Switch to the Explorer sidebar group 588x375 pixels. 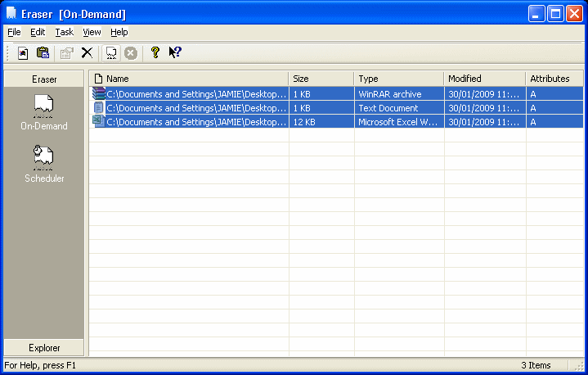coord(44,348)
